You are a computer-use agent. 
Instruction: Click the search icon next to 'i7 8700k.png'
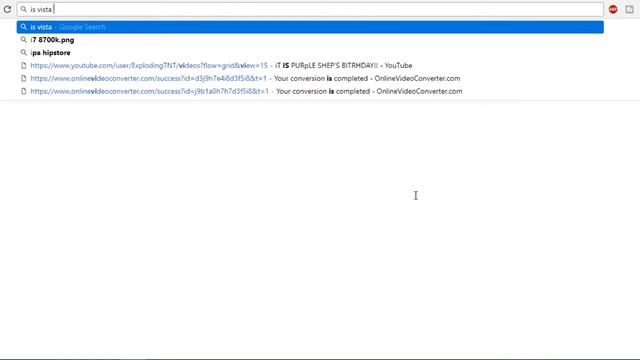[24, 40]
